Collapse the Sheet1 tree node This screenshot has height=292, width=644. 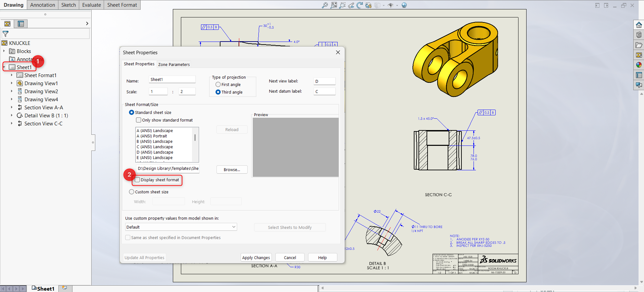click(4, 67)
